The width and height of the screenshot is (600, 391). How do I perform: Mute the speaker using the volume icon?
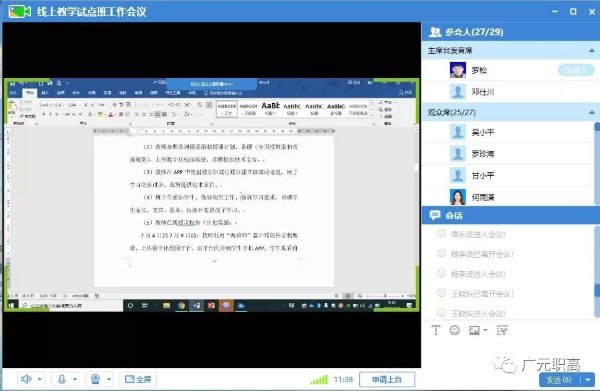26,379
